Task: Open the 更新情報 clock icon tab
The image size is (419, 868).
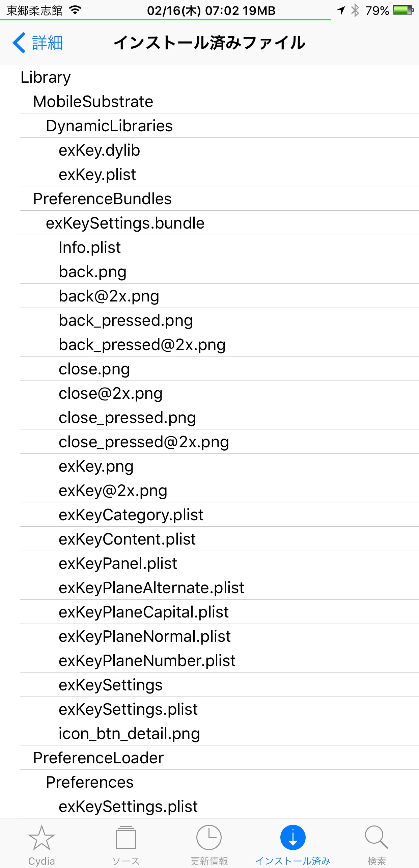Action: point(209,838)
